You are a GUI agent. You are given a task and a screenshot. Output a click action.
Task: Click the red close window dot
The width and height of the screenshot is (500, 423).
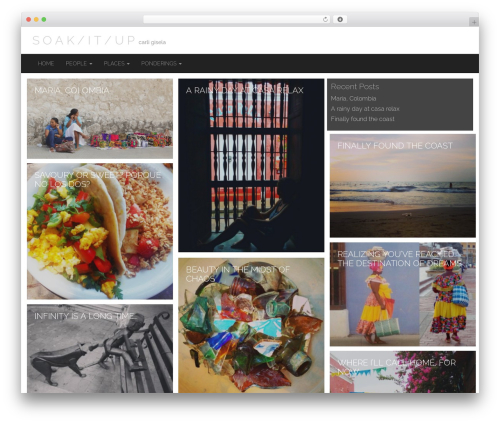tap(29, 20)
